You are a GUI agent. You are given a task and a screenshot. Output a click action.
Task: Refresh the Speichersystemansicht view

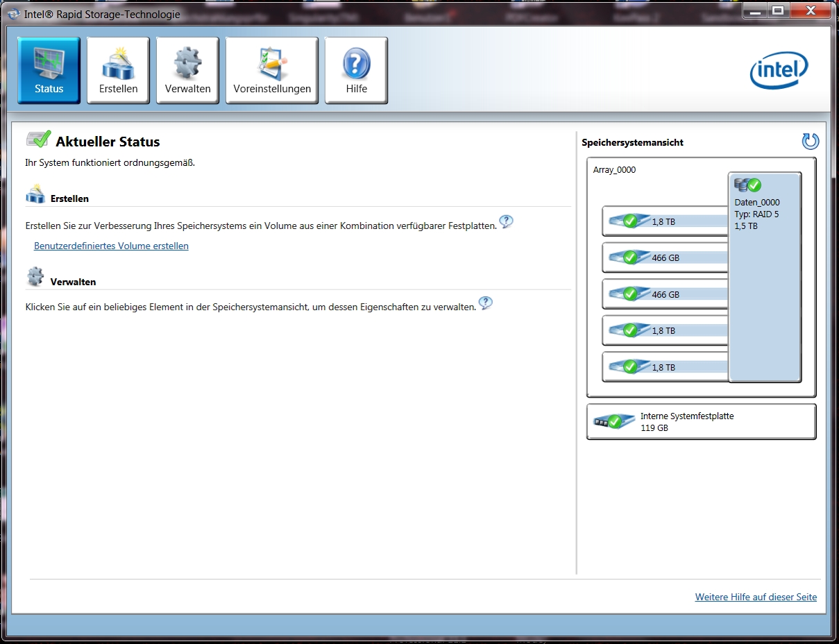811,142
